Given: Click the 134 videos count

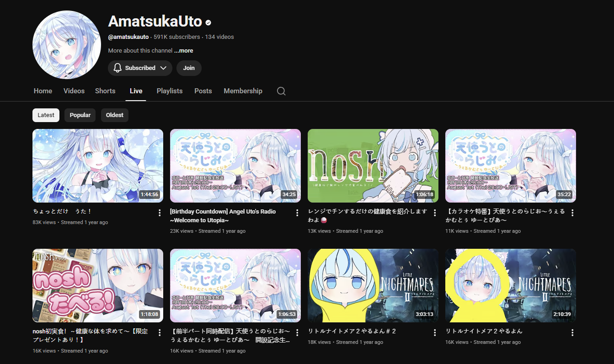Looking at the screenshot, I should click(219, 37).
